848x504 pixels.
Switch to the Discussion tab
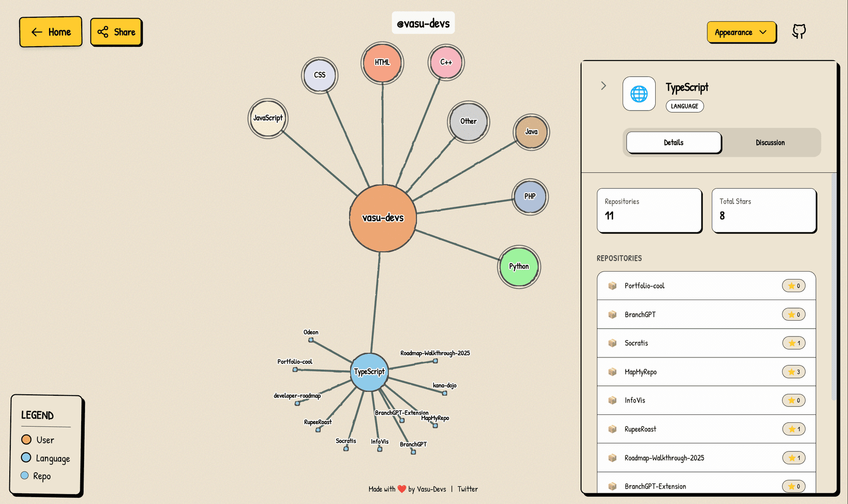770,143
